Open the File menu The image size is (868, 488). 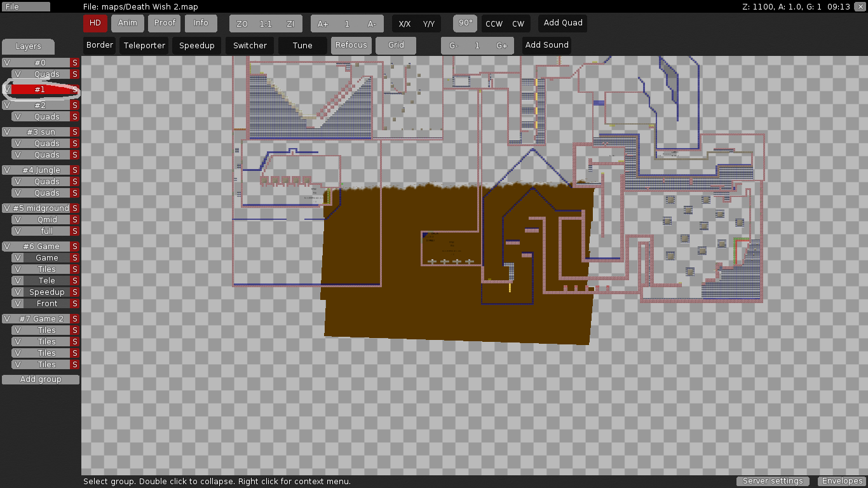(25, 6)
